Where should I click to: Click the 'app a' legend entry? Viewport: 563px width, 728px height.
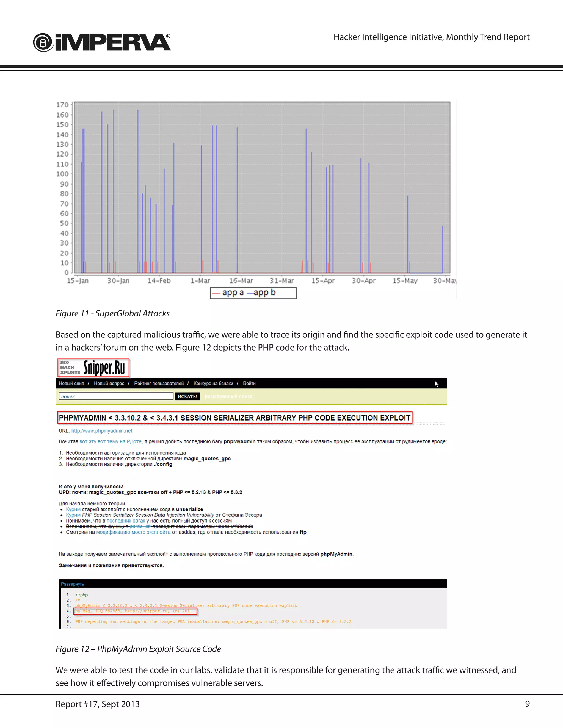(228, 293)
